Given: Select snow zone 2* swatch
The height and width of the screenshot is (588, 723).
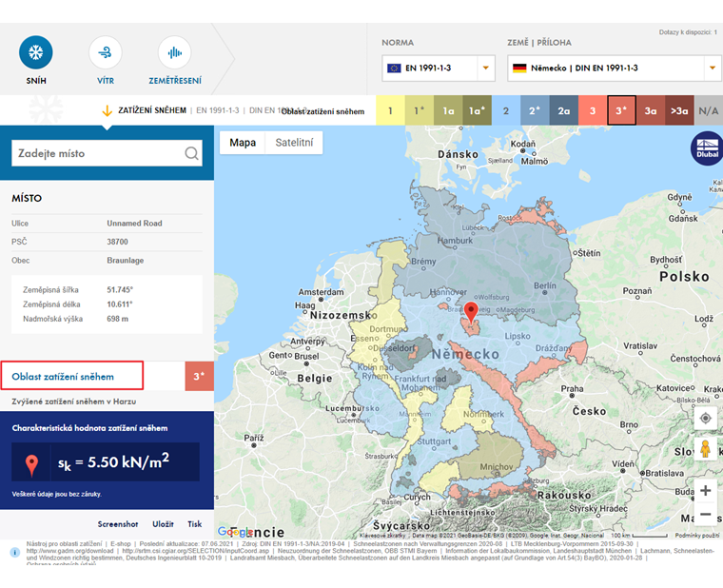Looking at the screenshot, I should (x=535, y=110).
